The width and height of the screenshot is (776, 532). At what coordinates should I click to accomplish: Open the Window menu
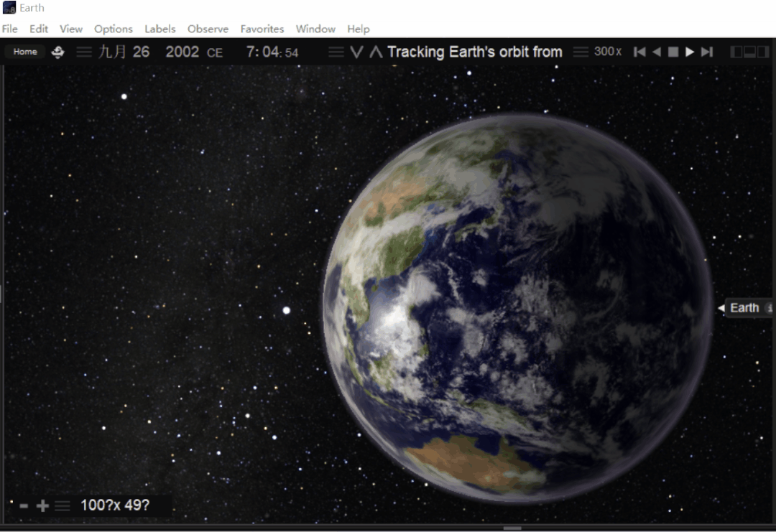click(315, 29)
